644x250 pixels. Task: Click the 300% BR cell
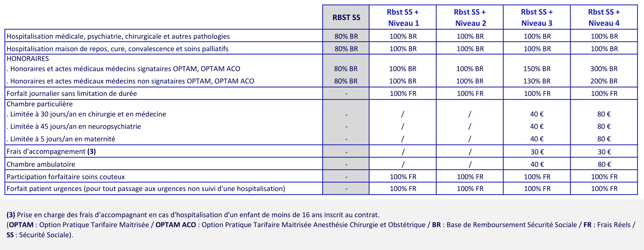pyautogui.click(x=604, y=69)
